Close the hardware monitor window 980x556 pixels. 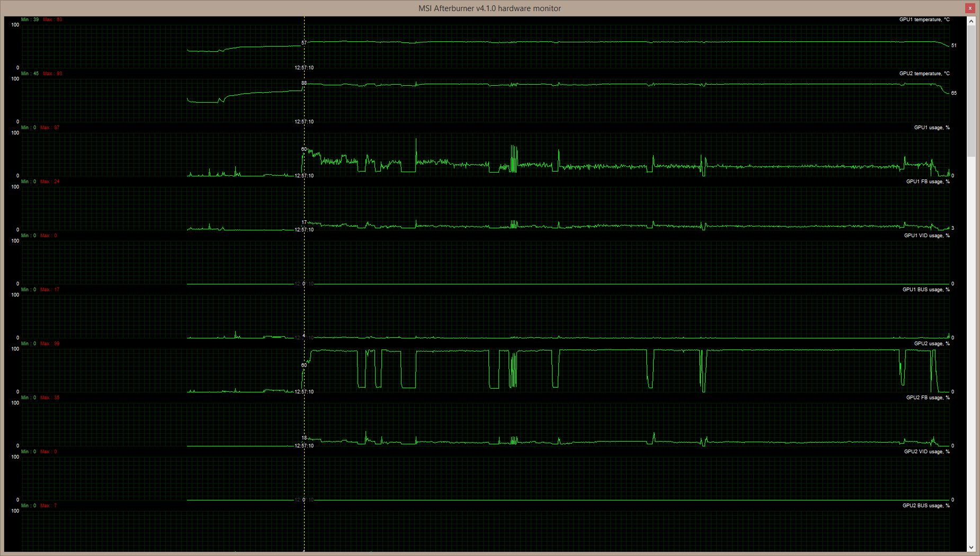pyautogui.click(x=970, y=8)
